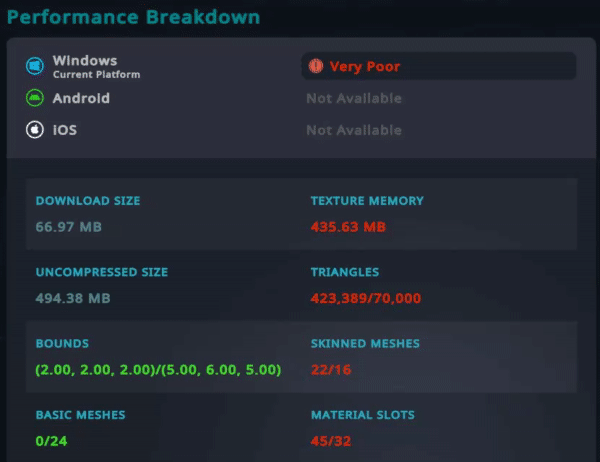Click the Android platform icon

[x=34, y=98]
